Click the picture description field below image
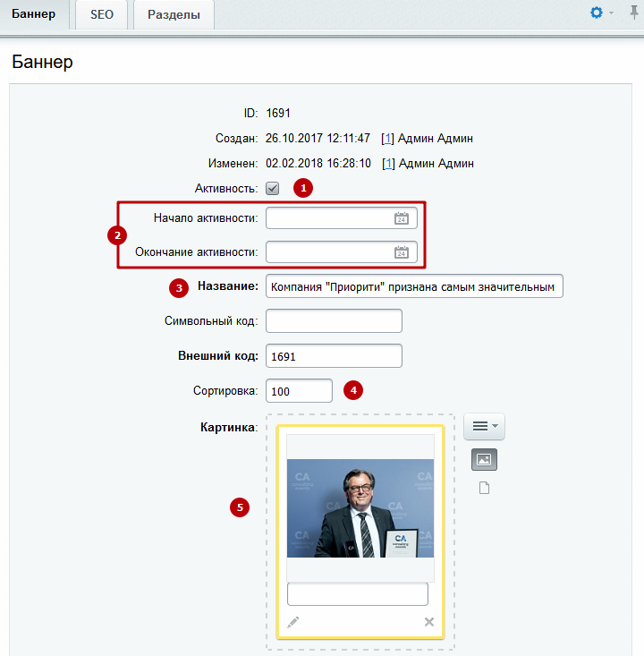644x656 pixels. 358,593
